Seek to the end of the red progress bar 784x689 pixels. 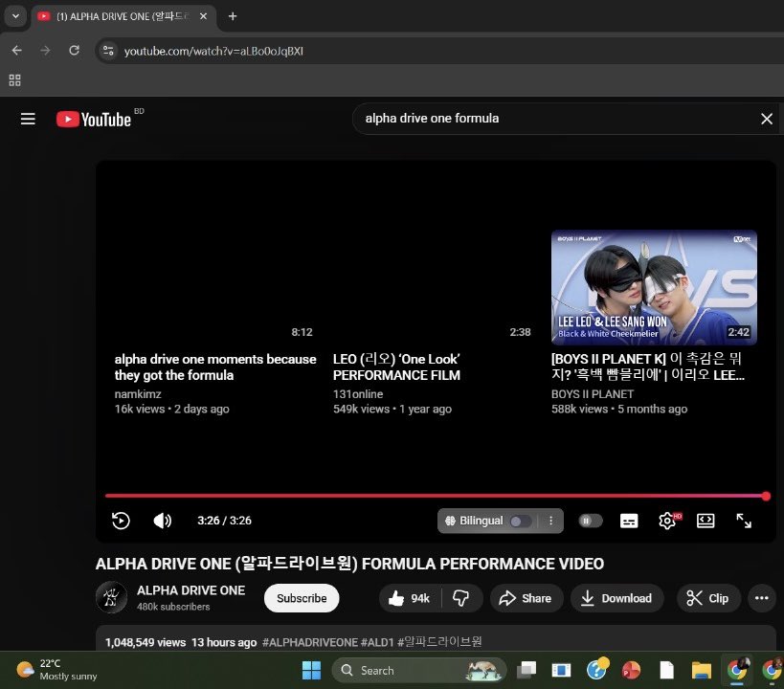(766, 496)
